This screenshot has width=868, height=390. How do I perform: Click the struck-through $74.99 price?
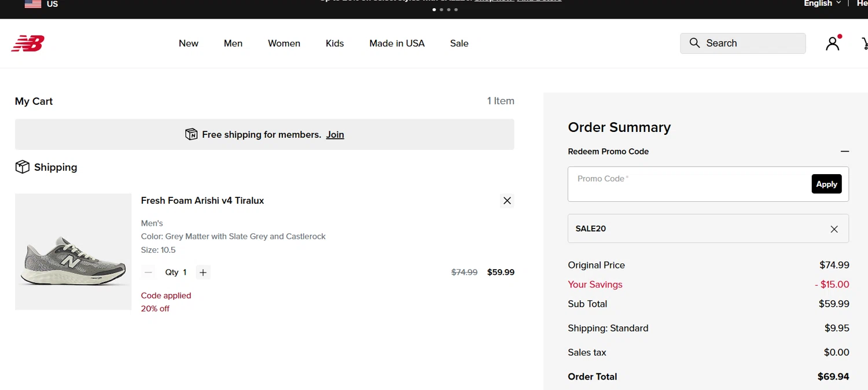pyautogui.click(x=464, y=273)
